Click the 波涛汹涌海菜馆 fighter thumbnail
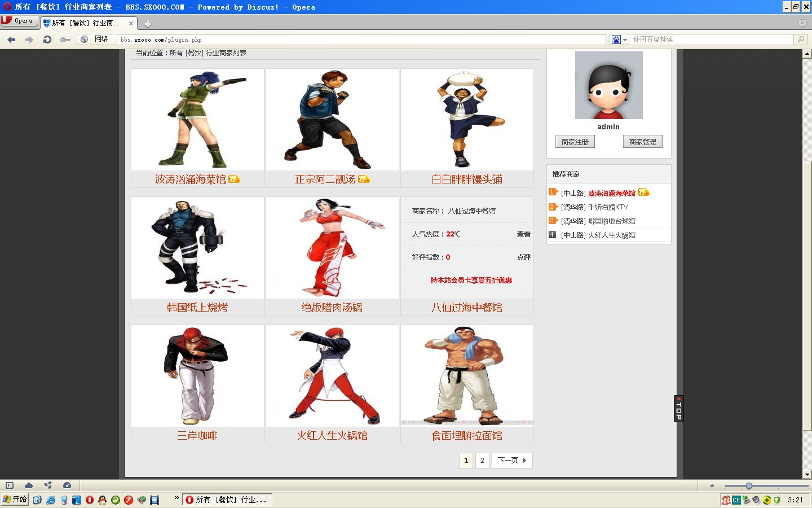 pos(197,120)
